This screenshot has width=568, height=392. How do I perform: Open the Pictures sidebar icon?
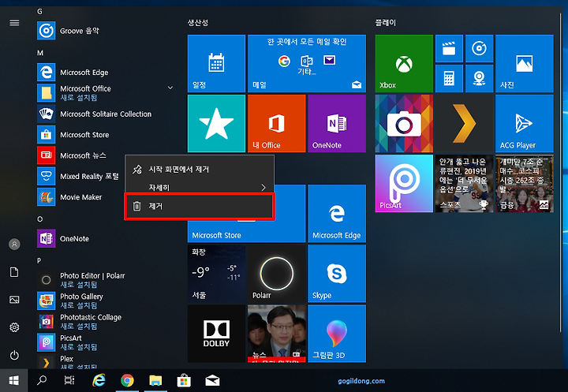[x=14, y=300]
